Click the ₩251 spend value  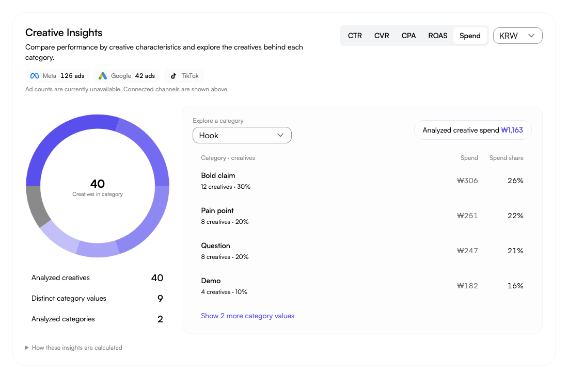(467, 216)
